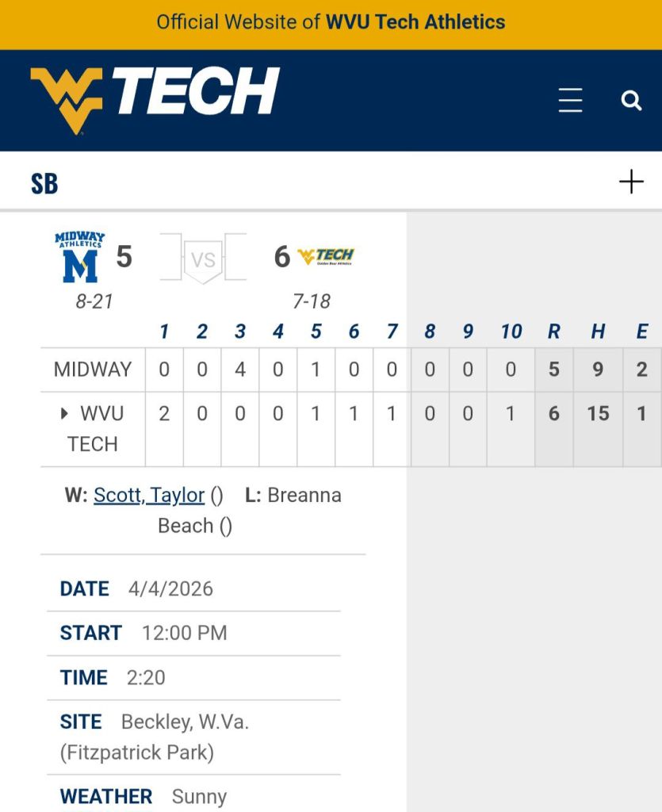Image resolution: width=662 pixels, height=812 pixels.
Task: Click the small WVU Tech score logo
Action: tap(326, 257)
